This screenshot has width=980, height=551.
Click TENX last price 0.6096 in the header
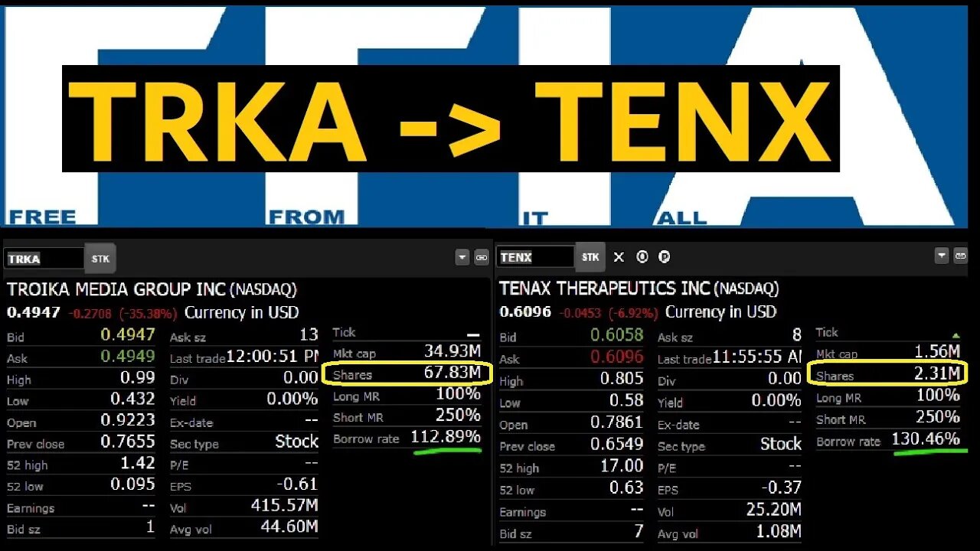point(525,311)
